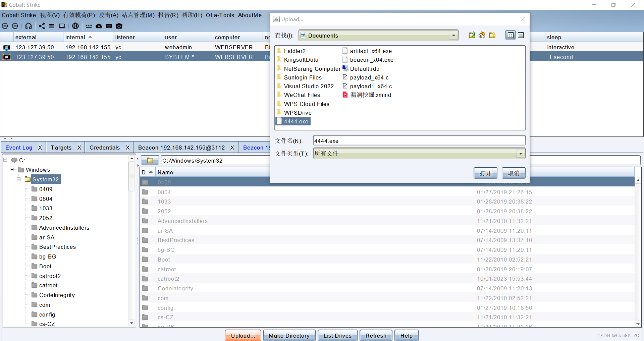
Task: Collapse the System32 tree node
Action: click(19, 179)
